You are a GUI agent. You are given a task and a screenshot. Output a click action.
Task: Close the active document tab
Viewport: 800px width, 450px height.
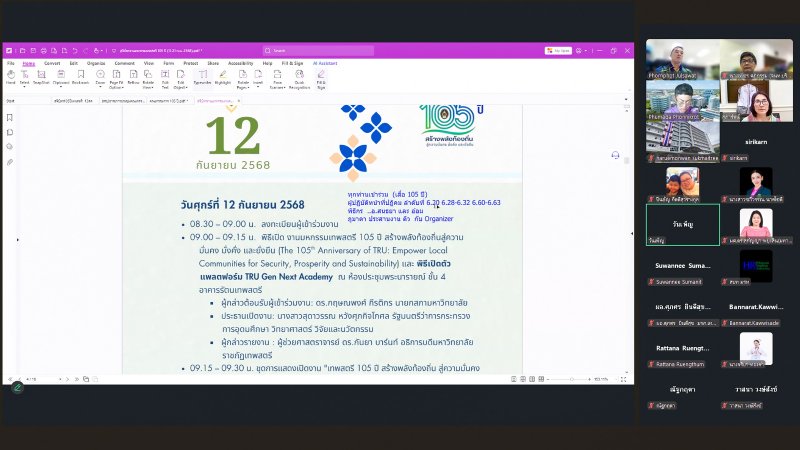(x=239, y=101)
